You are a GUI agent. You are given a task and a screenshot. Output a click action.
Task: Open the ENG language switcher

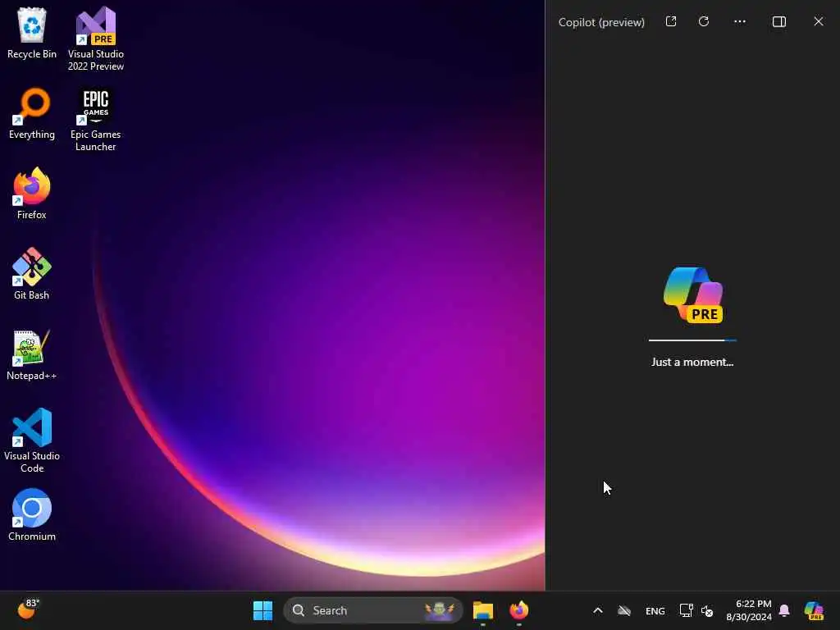coord(655,610)
